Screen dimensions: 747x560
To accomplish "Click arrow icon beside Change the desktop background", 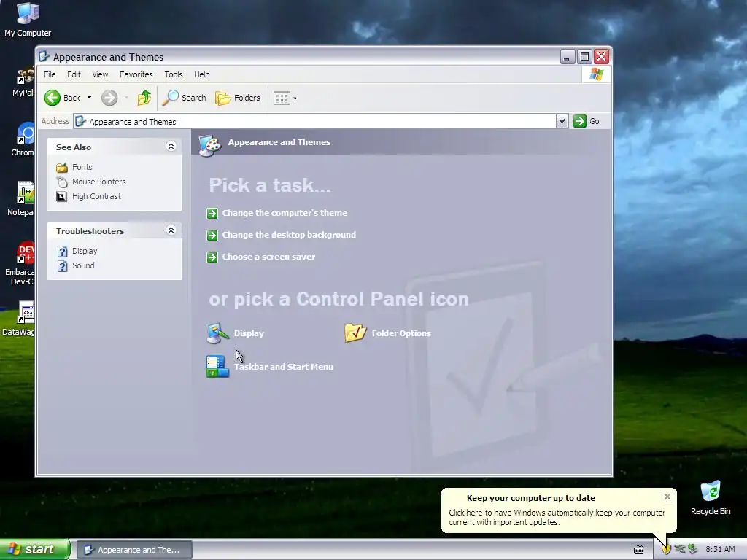I will [x=212, y=236].
